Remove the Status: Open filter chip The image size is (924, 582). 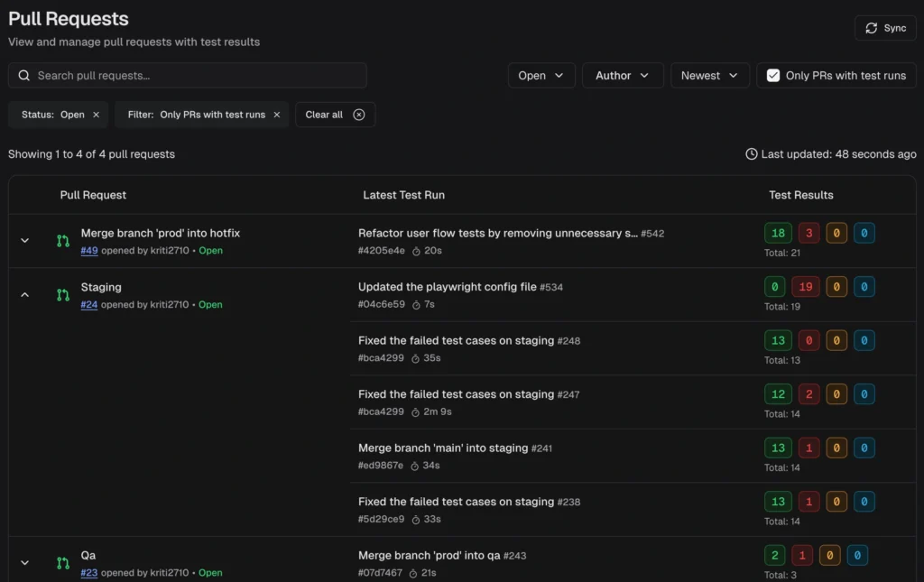coord(96,115)
